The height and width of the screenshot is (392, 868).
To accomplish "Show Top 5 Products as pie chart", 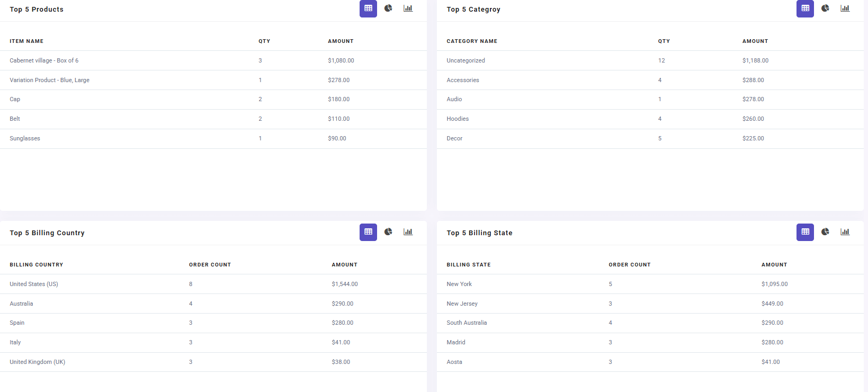I will coord(388,8).
